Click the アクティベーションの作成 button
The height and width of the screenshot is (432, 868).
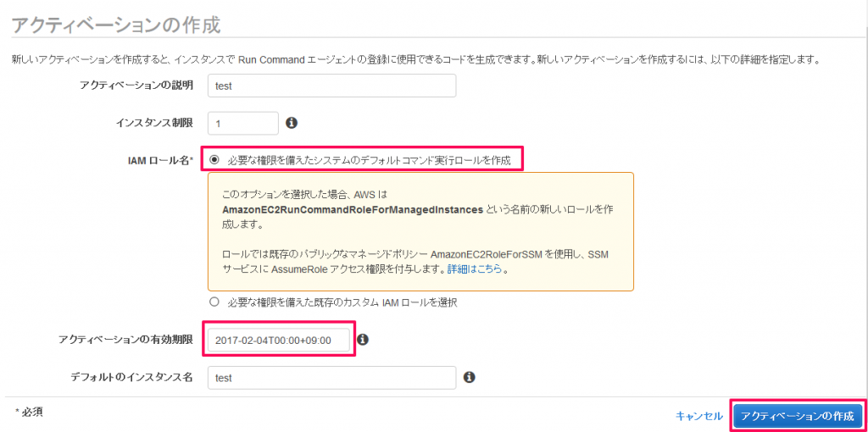(x=797, y=415)
